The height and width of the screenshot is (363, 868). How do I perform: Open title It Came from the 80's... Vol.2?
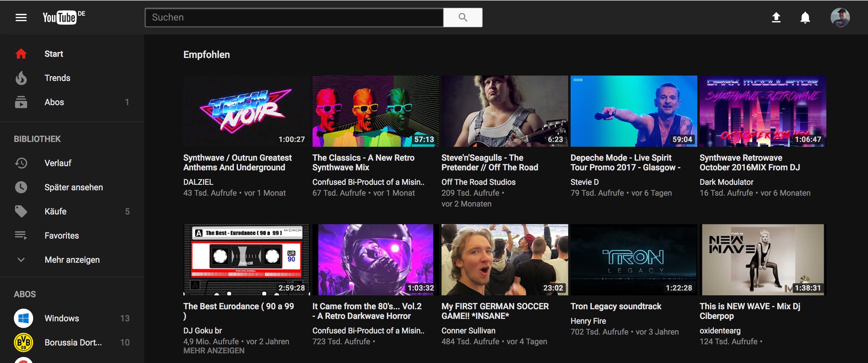pyautogui.click(x=367, y=311)
